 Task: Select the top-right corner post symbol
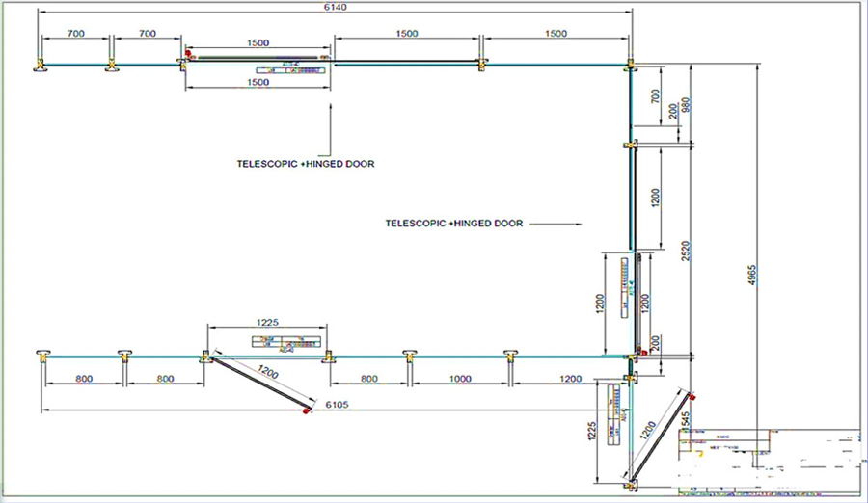[630, 66]
